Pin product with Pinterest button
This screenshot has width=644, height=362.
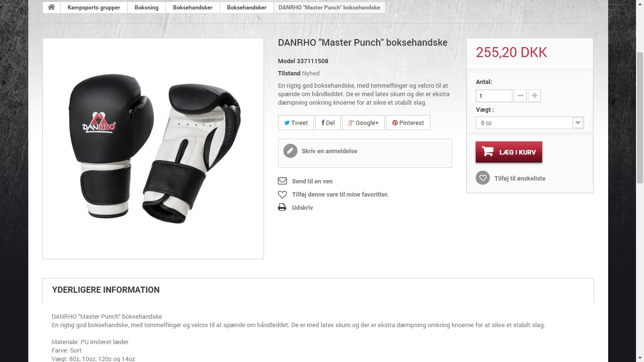pos(408,123)
